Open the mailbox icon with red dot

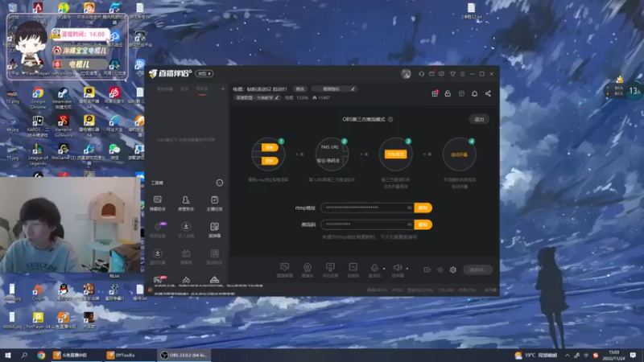(431, 74)
